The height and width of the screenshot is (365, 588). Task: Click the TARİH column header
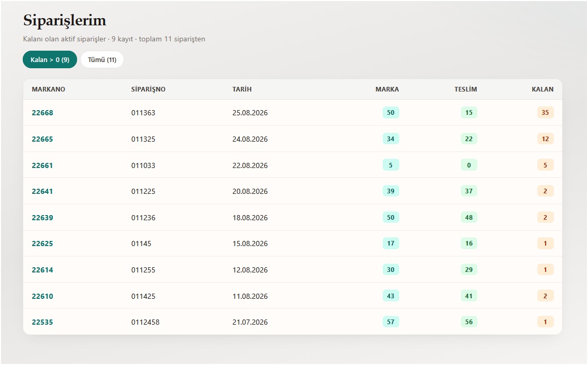click(x=242, y=89)
